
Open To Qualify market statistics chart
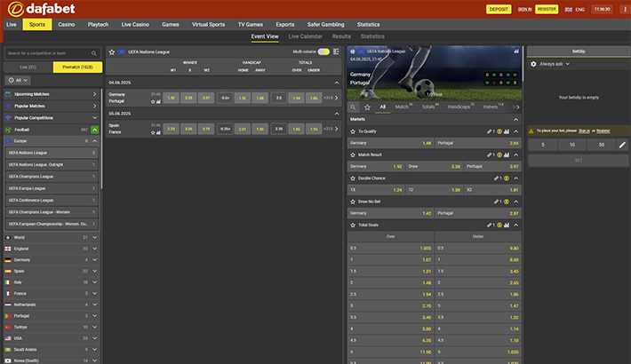(x=507, y=131)
